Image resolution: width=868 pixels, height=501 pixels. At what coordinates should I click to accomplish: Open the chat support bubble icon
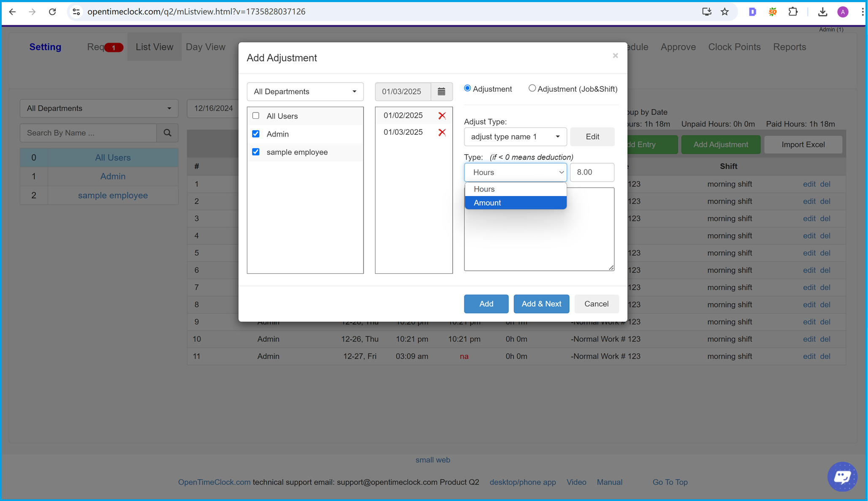click(x=842, y=477)
